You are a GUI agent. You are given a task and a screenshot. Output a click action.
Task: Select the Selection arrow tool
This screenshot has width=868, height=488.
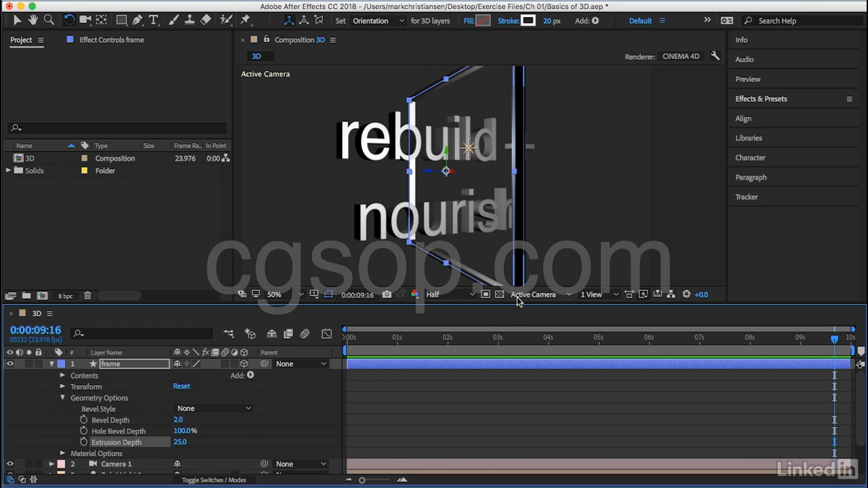tap(17, 20)
